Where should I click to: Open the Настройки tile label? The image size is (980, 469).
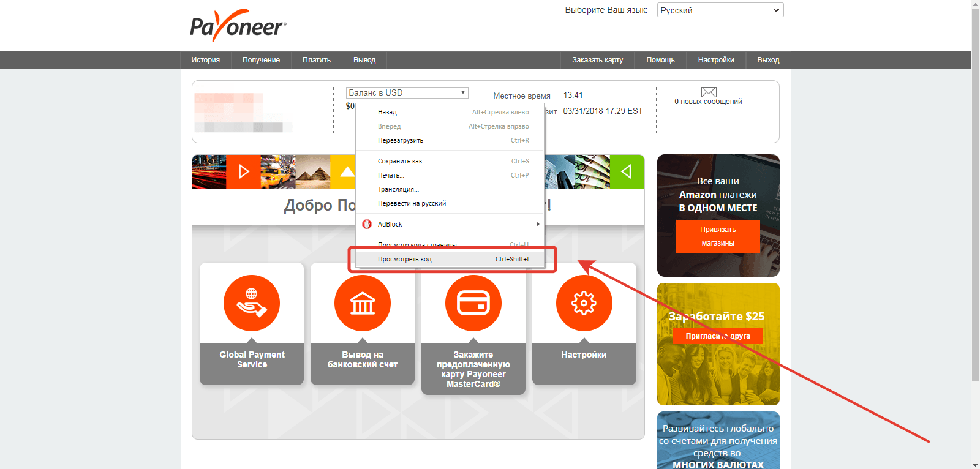point(584,355)
